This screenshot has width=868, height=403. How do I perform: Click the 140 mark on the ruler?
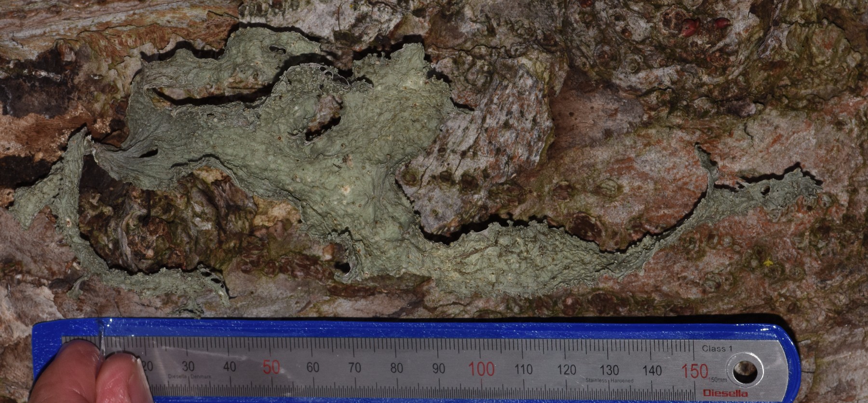(652, 371)
